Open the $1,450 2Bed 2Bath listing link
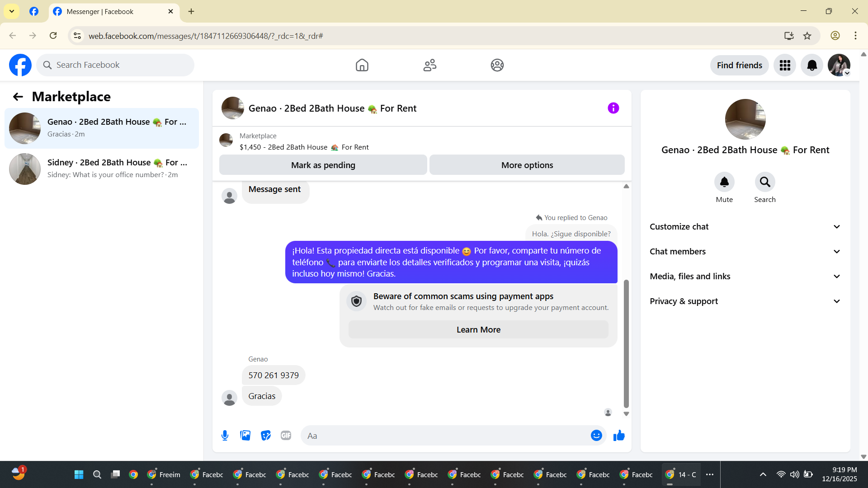The width and height of the screenshot is (868, 488). click(304, 147)
